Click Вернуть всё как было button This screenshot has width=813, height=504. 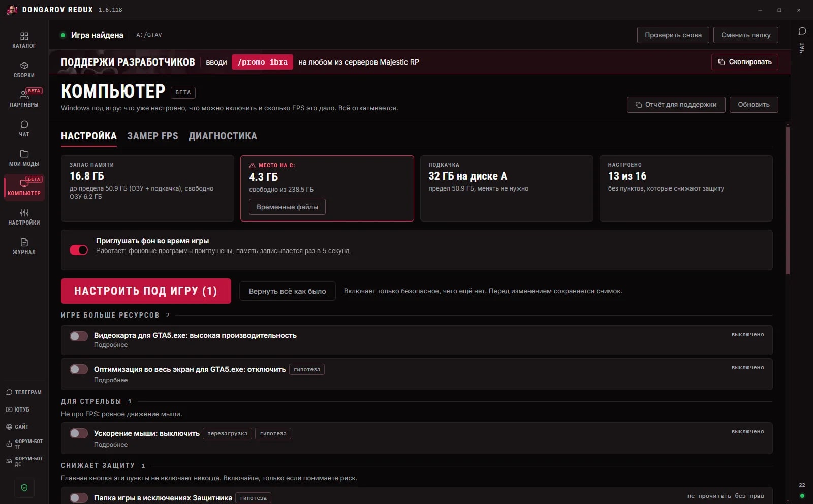click(288, 291)
